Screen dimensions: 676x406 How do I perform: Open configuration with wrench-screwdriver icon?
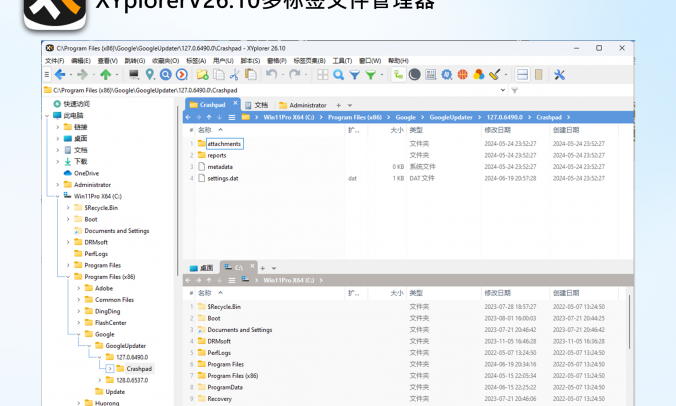tap(559, 75)
